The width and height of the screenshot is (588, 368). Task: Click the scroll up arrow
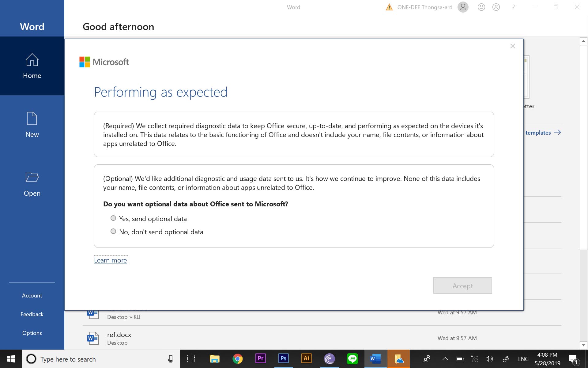click(583, 41)
